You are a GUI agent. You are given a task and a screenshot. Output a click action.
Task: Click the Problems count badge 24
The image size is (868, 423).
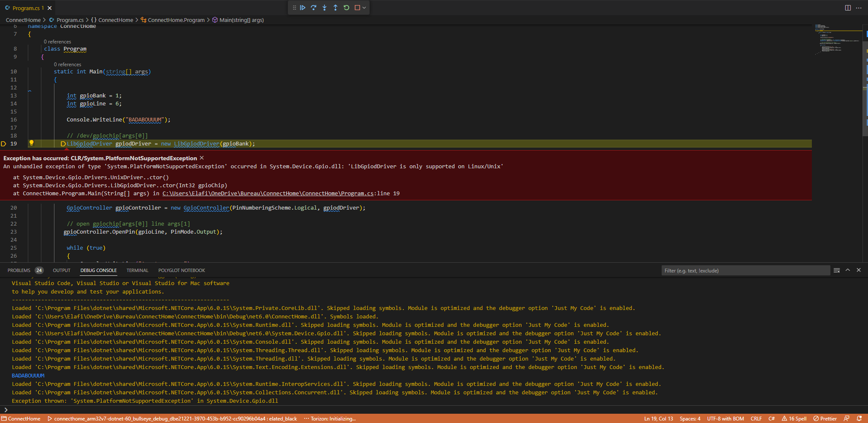[x=39, y=270]
